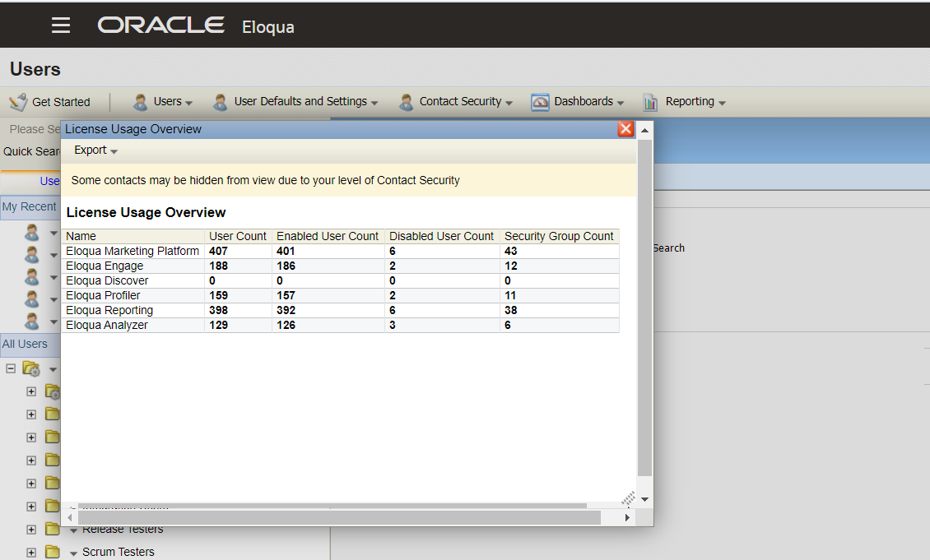The height and width of the screenshot is (560, 930).
Task: Select the Eloqua Marketing Platform row name
Action: (x=133, y=252)
